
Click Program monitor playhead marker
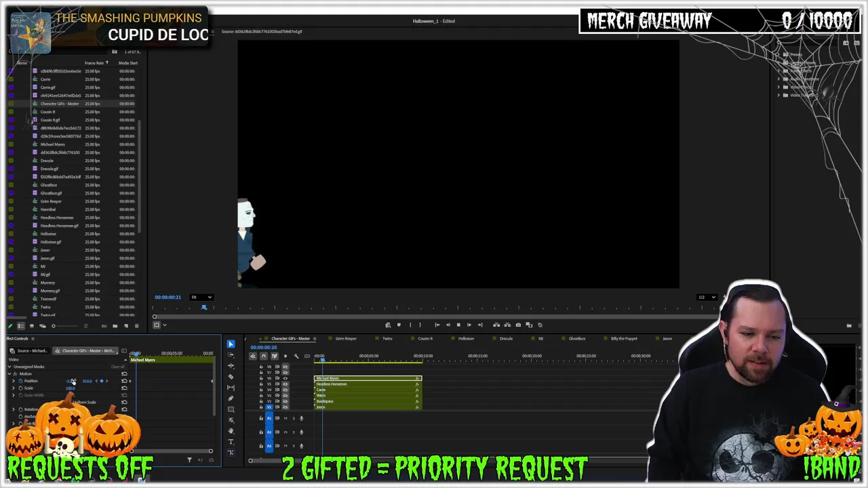click(x=204, y=308)
